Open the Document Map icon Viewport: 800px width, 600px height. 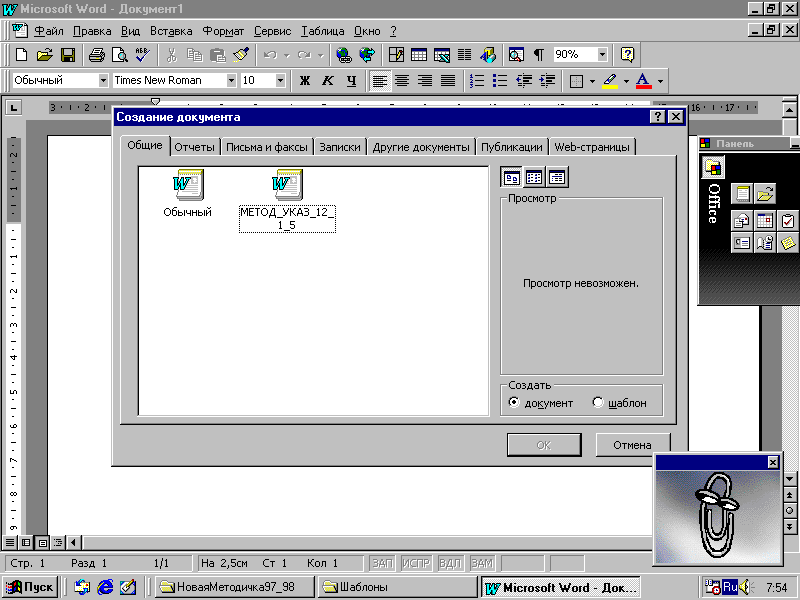pos(516,55)
